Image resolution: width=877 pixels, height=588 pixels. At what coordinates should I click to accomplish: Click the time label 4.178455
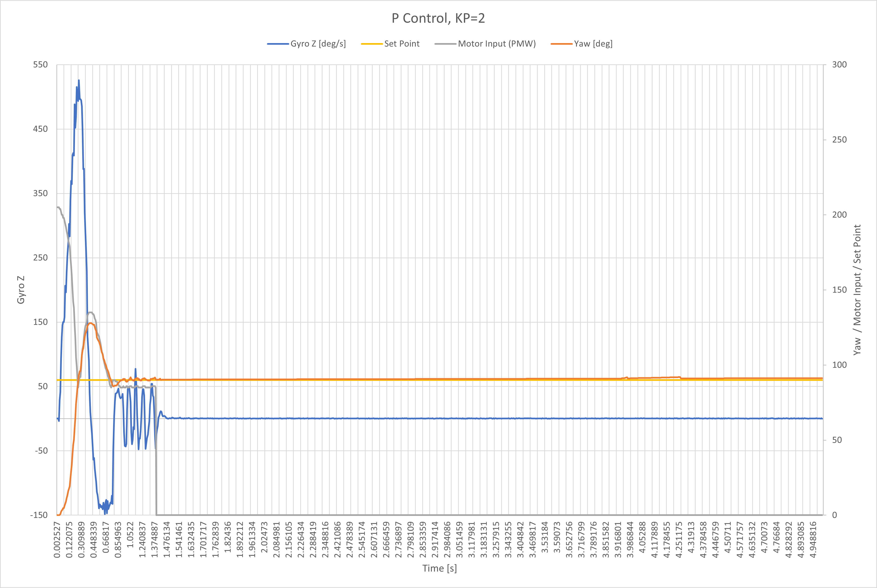tap(666, 539)
